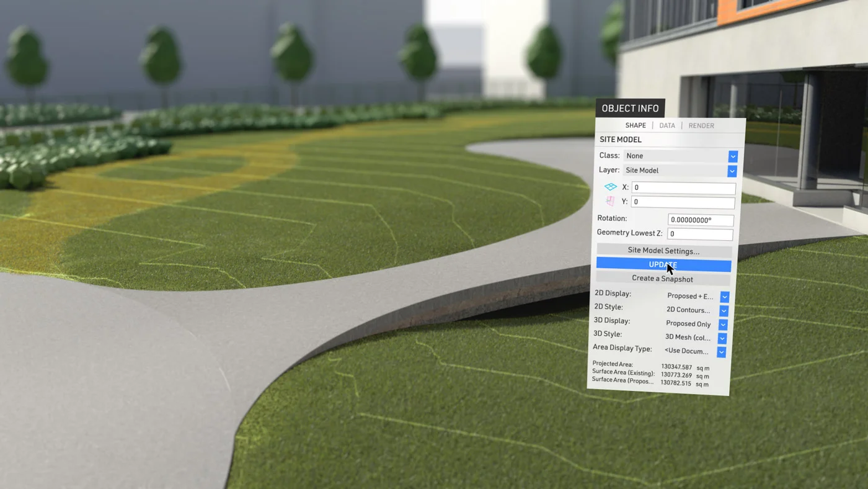Open the RENDER tab
This screenshot has width=868, height=489.
[x=701, y=125]
